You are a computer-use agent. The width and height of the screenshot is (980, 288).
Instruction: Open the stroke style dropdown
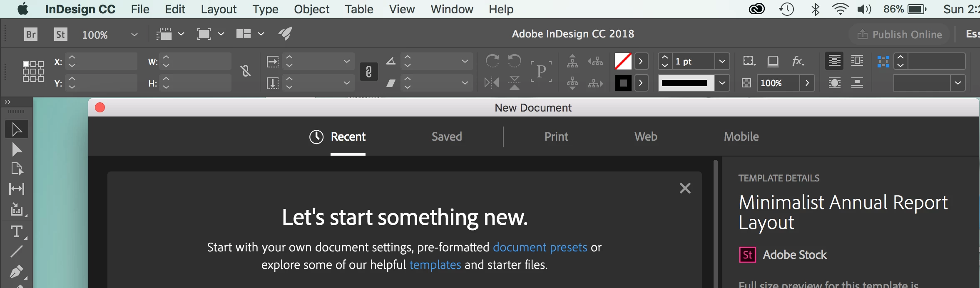pos(722,83)
